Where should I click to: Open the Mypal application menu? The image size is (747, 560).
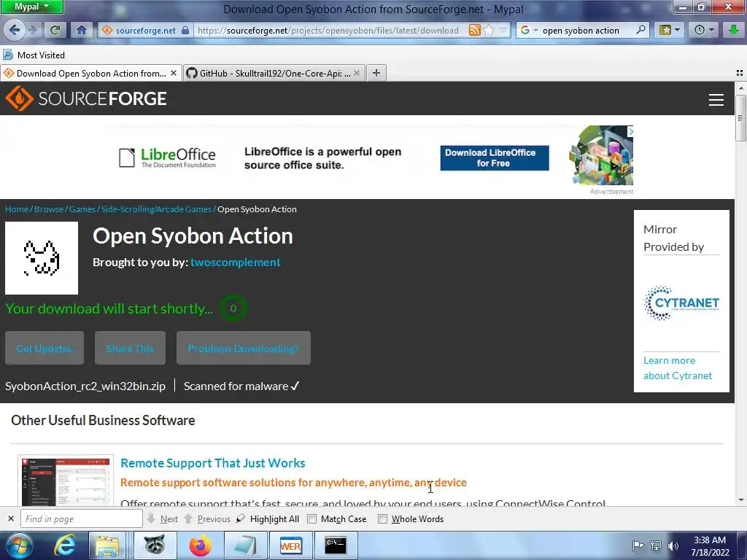click(x=31, y=7)
